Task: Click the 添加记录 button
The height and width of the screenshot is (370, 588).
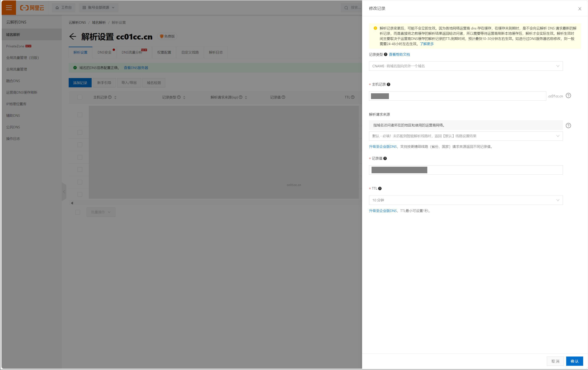Action: [80, 83]
